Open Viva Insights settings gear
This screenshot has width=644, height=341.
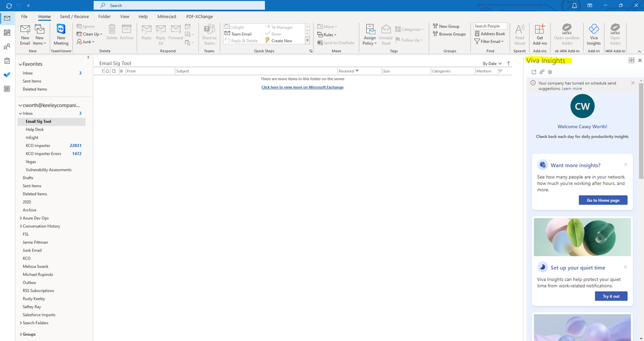click(550, 72)
